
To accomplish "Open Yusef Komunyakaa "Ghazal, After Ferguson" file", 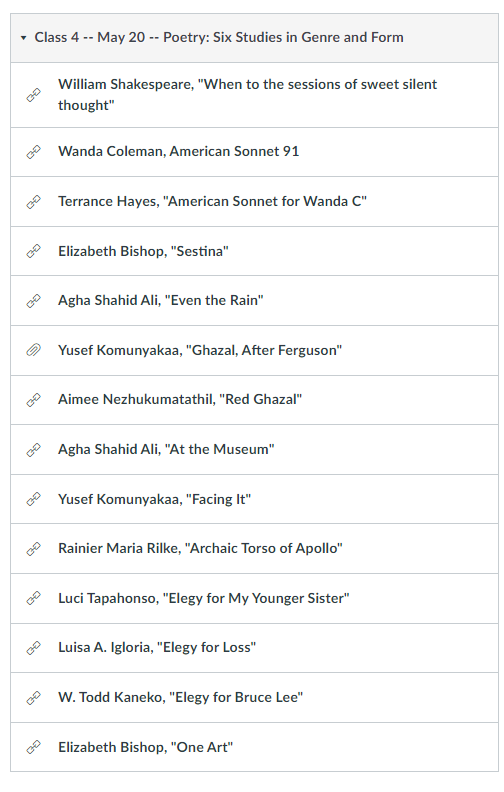I will [200, 350].
